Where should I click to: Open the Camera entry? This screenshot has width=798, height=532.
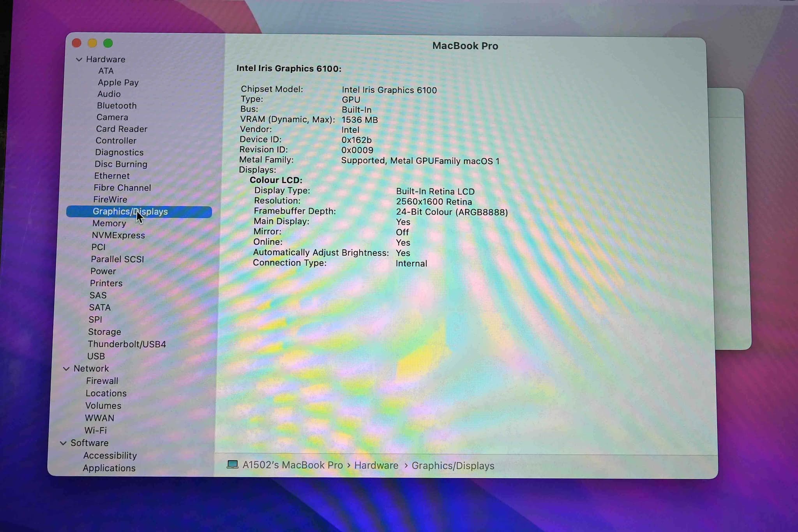(112, 117)
